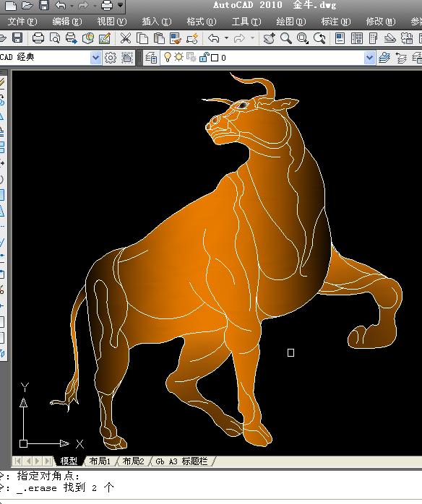The width and height of the screenshot is (422, 504).
Task: Click the Publish icon
Action: (x=72, y=38)
